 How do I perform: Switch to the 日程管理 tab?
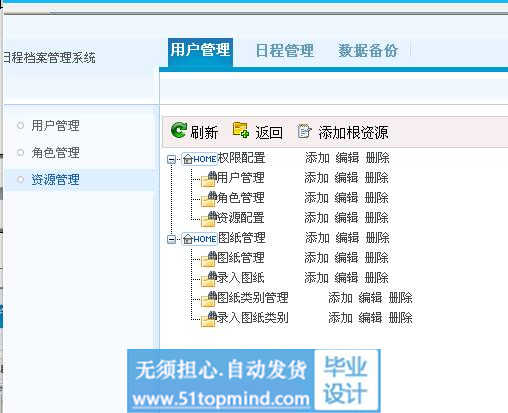coord(285,51)
